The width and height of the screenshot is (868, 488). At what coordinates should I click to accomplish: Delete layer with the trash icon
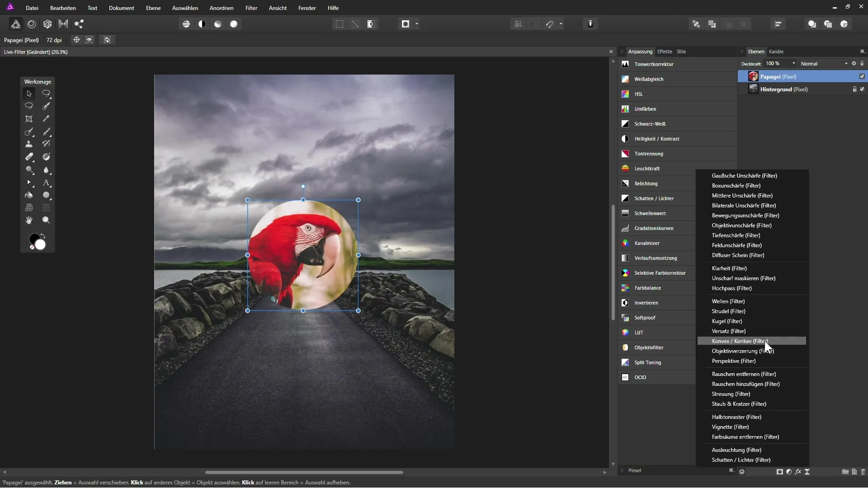click(x=863, y=471)
